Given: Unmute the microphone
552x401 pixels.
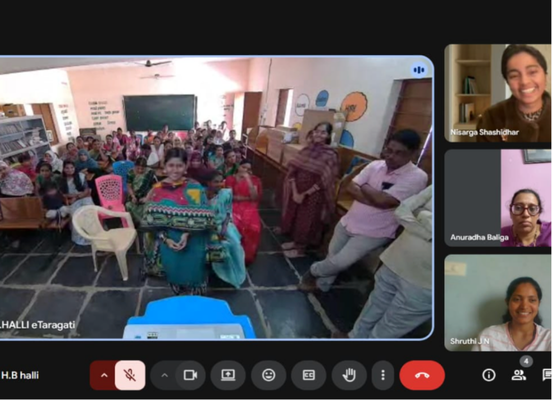Looking at the screenshot, I should (130, 375).
